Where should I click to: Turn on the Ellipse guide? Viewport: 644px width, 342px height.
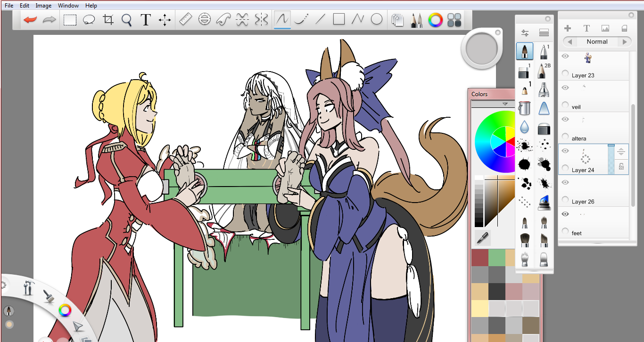coord(204,19)
